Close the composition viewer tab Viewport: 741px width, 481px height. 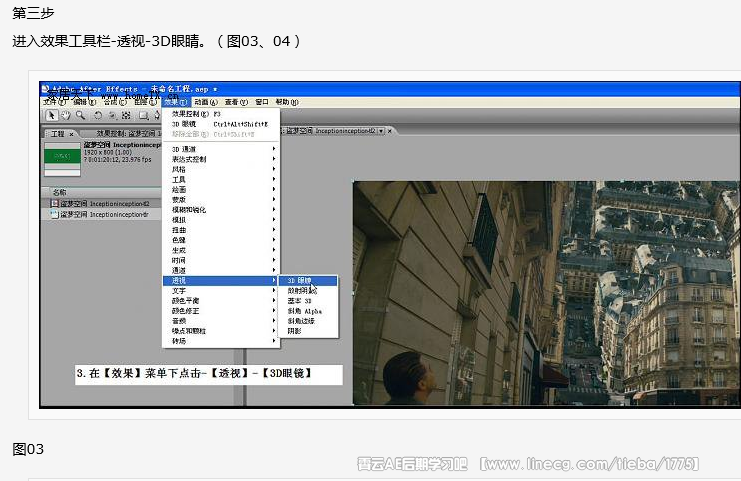pos(390,131)
